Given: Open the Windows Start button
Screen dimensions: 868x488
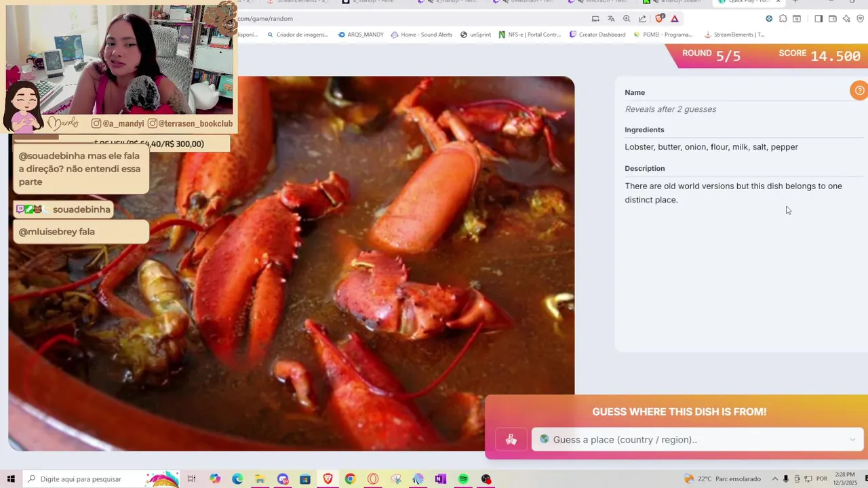Looking at the screenshot, I should (11, 479).
